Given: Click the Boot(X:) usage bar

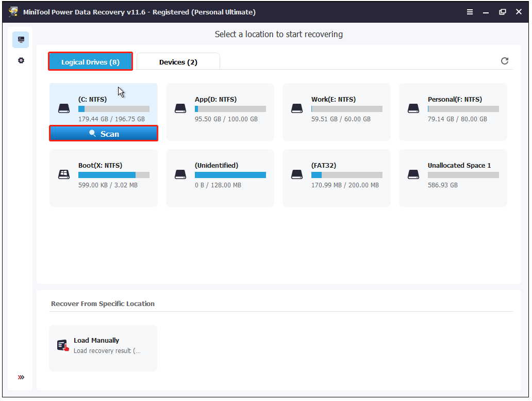Looking at the screenshot, I should [x=113, y=175].
